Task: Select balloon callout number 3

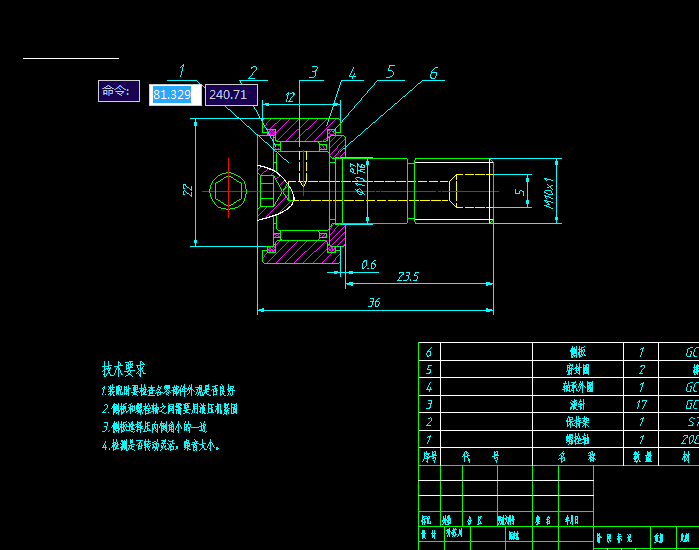Action: tap(314, 72)
